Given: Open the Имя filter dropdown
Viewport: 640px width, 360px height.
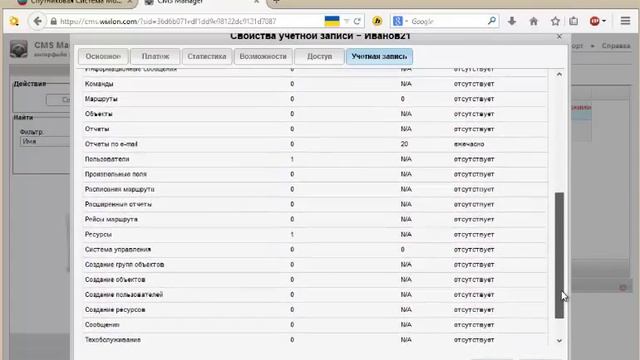Looking at the screenshot, I should (x=45, y=141).
